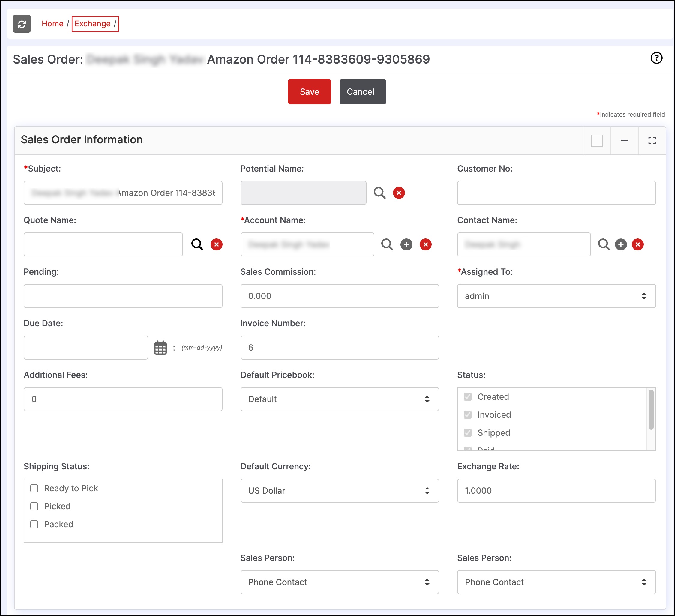Screen dimensions: 675x616
Task: Toggle the Shipped status checkbox
Action: pos(468,433)
